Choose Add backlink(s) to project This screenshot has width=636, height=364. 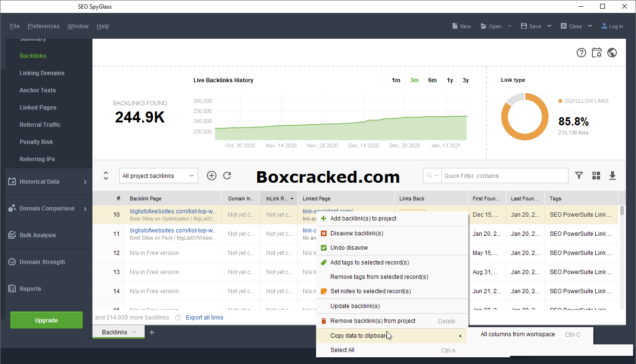(x=392, y=219)
